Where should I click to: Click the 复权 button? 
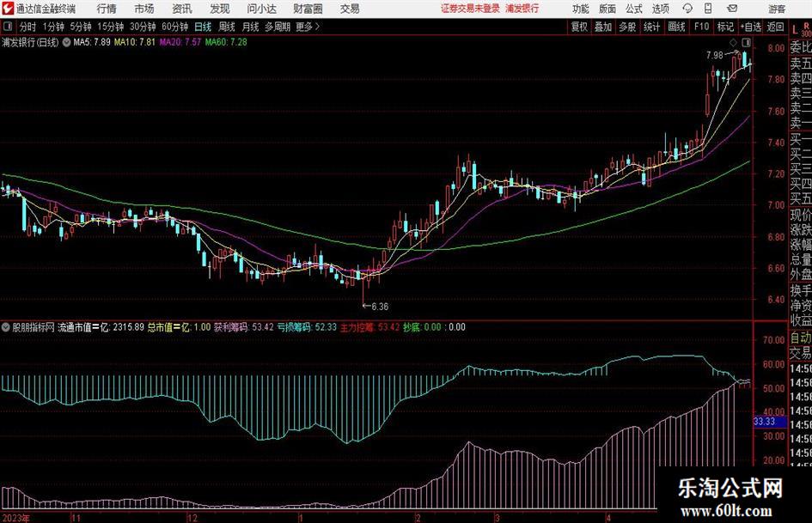point(579,27)
